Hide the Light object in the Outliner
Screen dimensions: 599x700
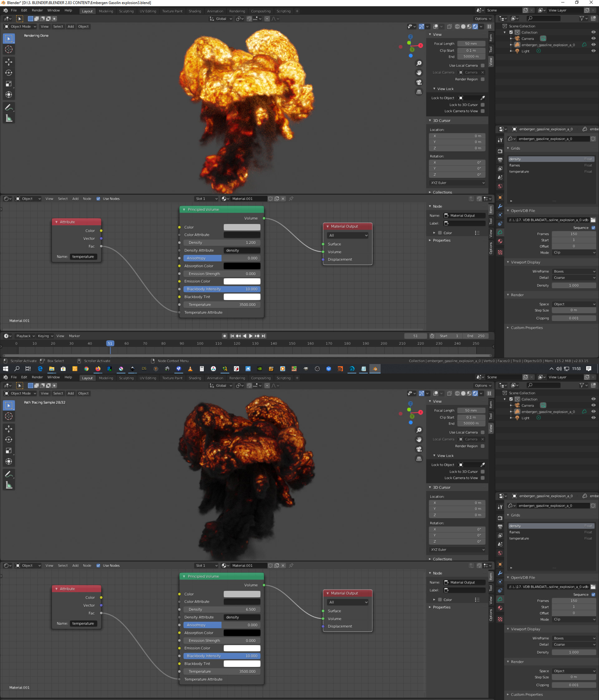(594, 51)
